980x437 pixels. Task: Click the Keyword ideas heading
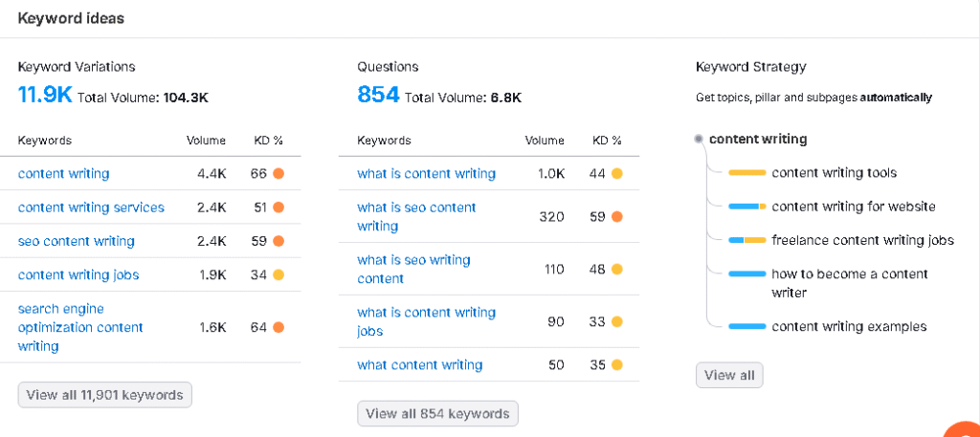pyautogui.click(x=71, y=19)
